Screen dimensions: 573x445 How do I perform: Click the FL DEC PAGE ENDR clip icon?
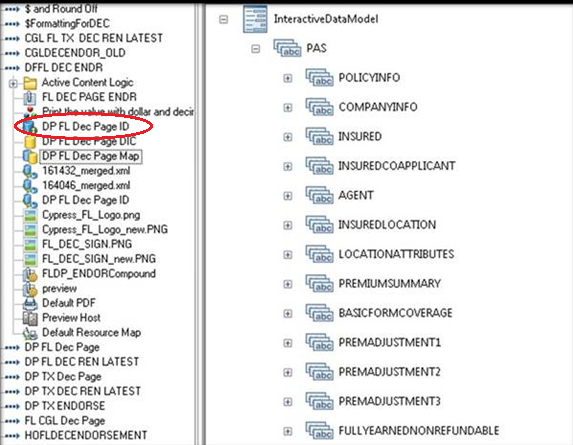coord(30,98)
